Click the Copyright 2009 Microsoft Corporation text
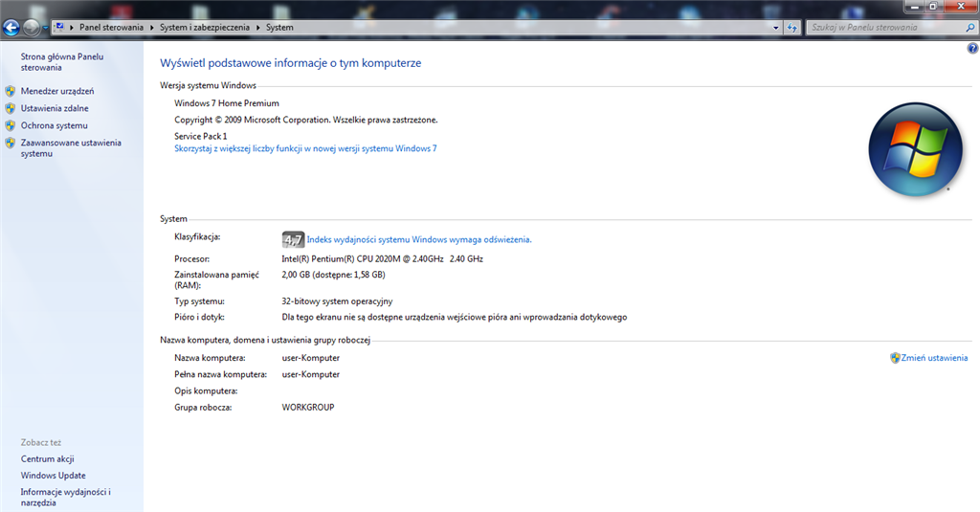The width and height of the screenshot is (980, 512). point(305,120)
